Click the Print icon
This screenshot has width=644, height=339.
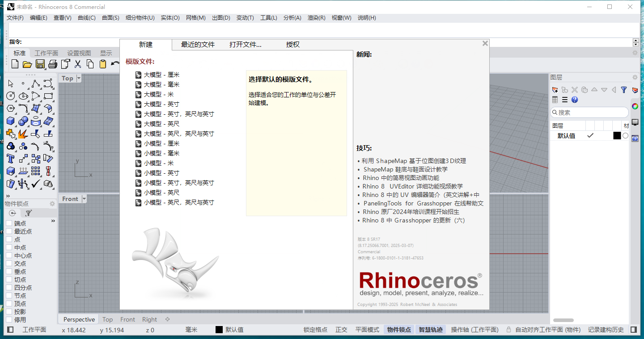[x=53, y=64]
